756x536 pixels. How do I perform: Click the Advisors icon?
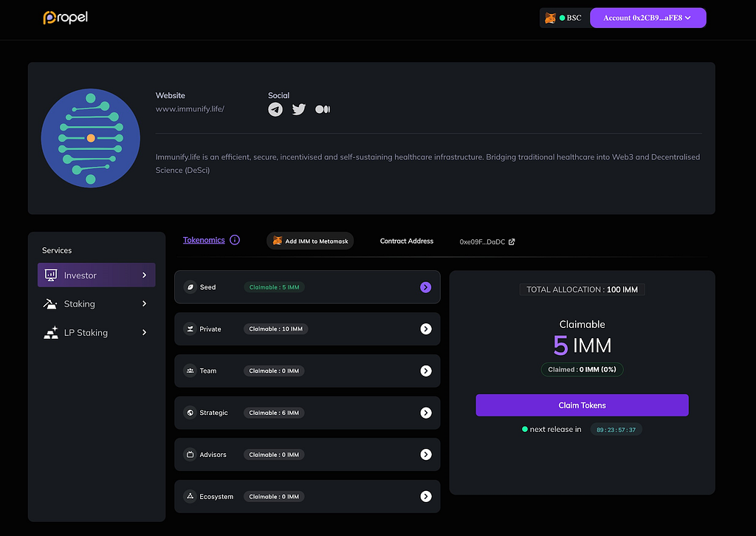(x=190, y=455)
